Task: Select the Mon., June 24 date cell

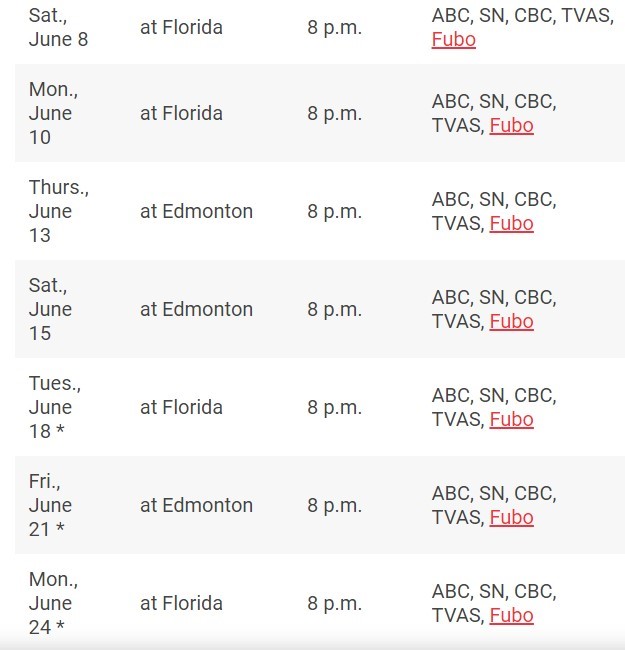Action: coord(53,603)
